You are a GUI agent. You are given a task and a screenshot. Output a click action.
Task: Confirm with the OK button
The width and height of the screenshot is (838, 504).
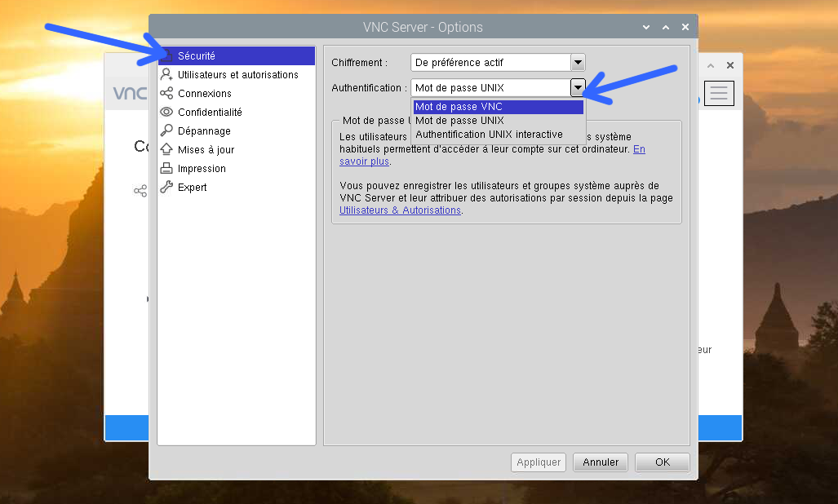[663, 462]
